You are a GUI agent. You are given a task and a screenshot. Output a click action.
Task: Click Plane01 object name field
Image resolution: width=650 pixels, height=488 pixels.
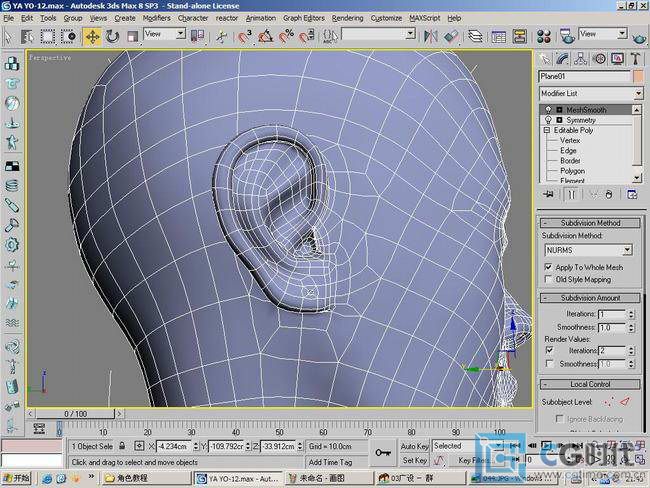point(584,76)
